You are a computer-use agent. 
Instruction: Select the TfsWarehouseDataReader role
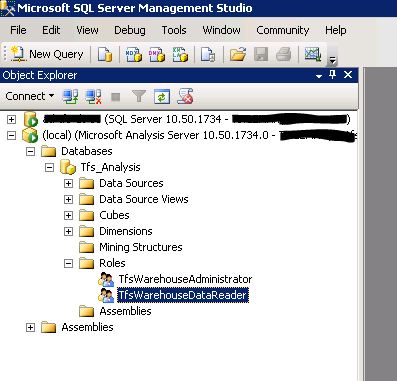tap(183, 295)
